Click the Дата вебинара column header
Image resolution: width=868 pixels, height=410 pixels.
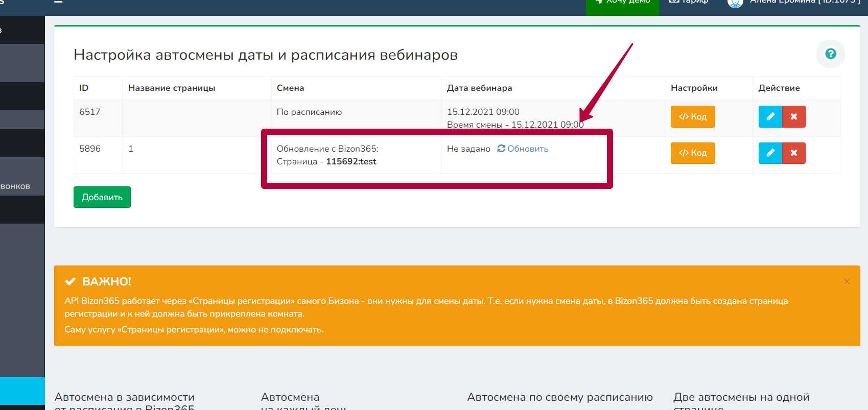coord(479,88)
